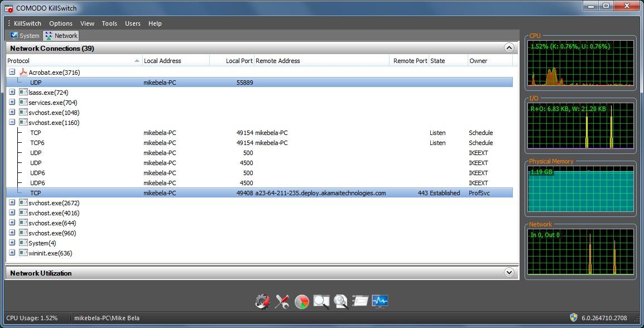Click the Network In/Out graph

coord(580,252)
